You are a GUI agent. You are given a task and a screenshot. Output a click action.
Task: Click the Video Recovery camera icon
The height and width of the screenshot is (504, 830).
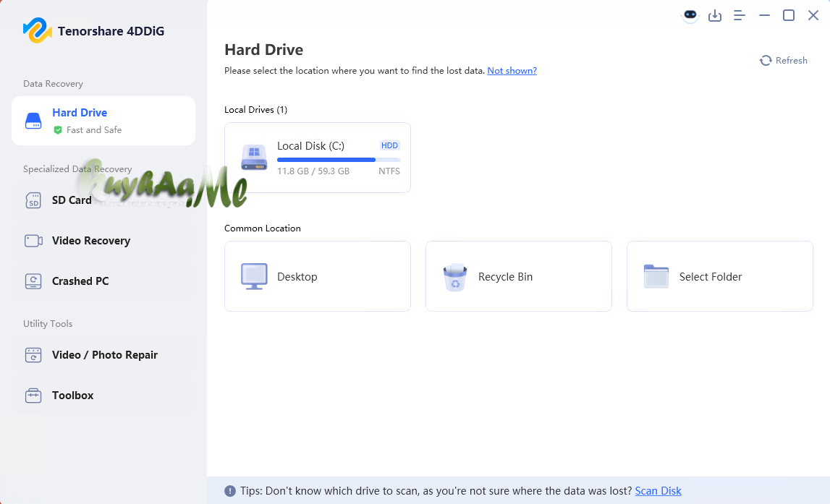pyautogui.click(x=33, y=241)
